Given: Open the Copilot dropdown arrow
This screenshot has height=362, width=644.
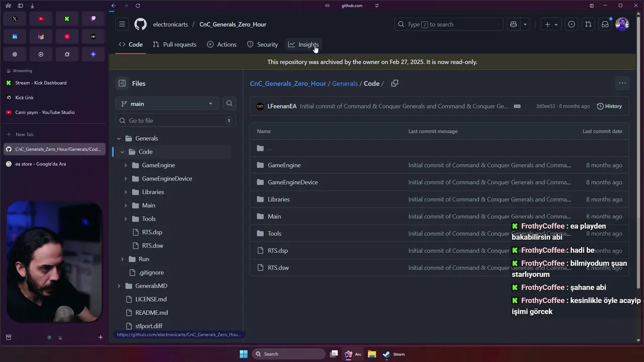Looking at the screenshot, I should point(525,24).
